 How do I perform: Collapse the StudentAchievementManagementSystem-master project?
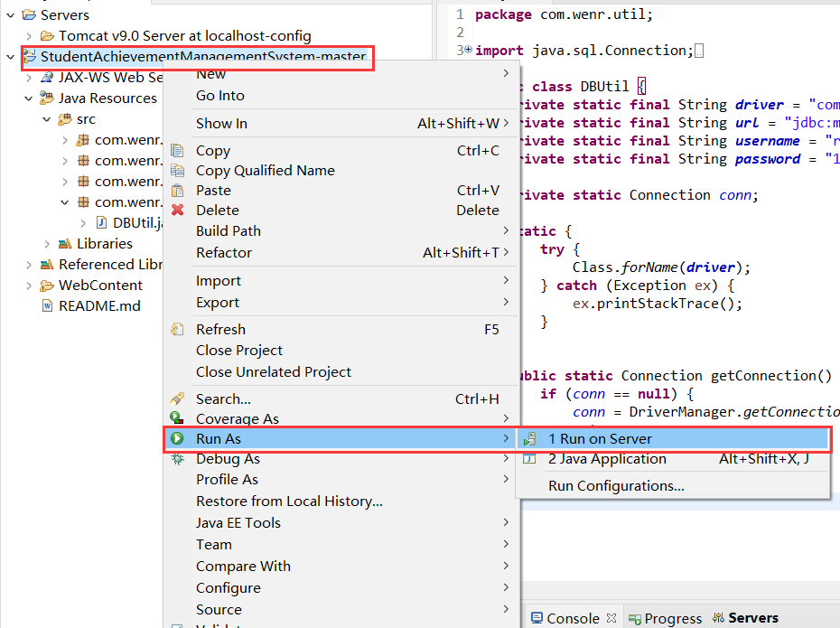coord(11,56)
